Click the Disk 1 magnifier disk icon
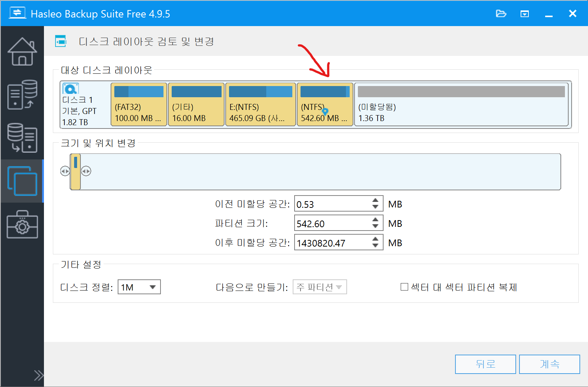Viewport: 588px width, 387px height. coord(71,89)
